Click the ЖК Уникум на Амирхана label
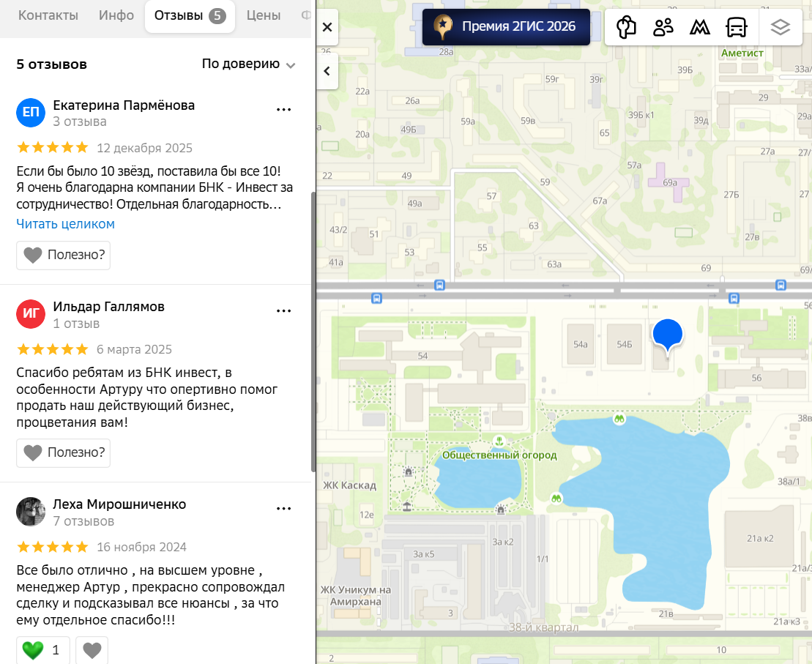812x664 pixels. 356,596
